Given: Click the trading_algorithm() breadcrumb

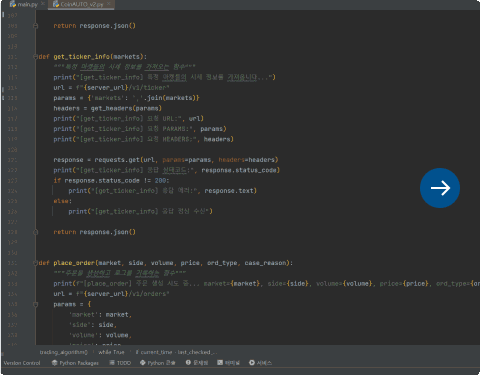Looking at the screenshot, I should click(63, 352).
